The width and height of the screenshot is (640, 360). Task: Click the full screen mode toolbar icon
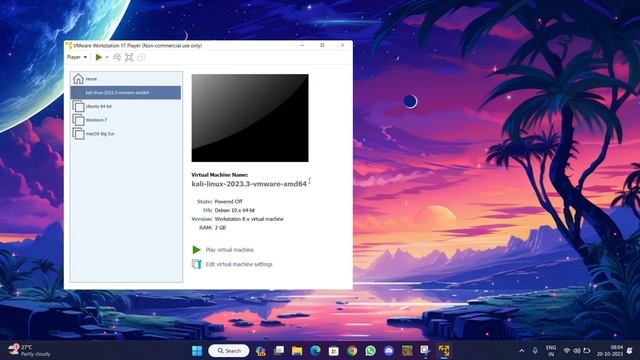tap(129, 57)
